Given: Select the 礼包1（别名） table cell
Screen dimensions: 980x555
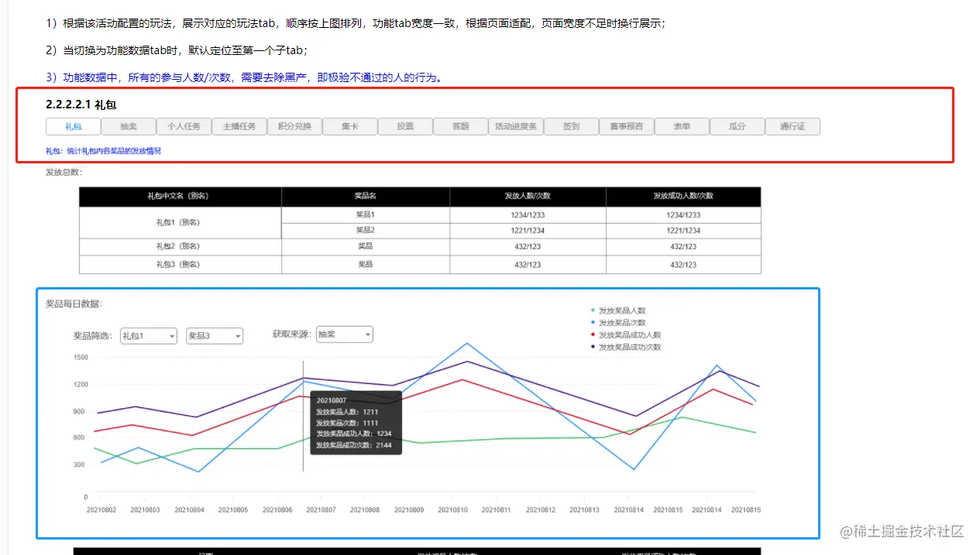Looking at the screenshot, I should (x=180, y=223).
